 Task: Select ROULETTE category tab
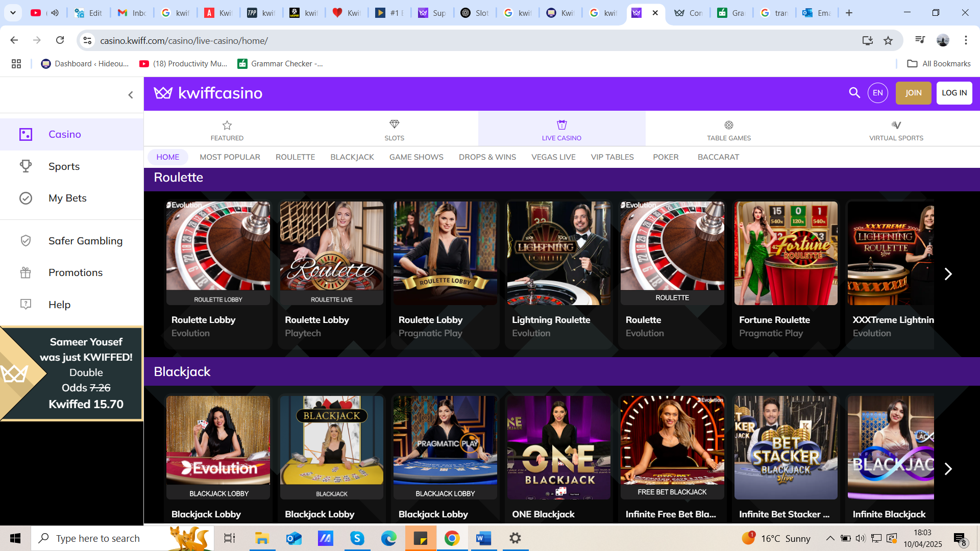tap(295, 157)
